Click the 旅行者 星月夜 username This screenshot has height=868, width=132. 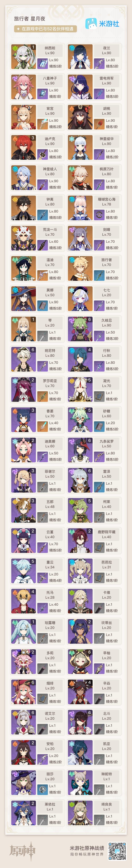[x=30, y=19]
